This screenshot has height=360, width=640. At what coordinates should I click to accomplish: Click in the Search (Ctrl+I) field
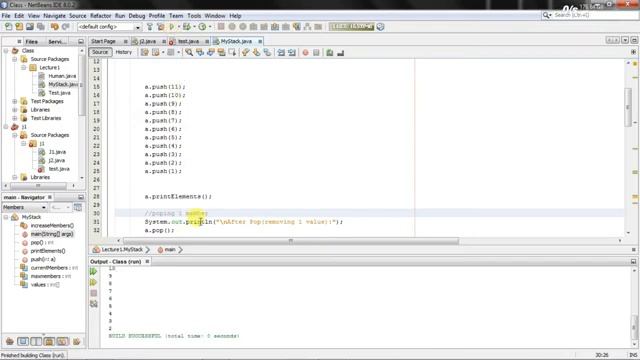click(x=594, y=16)
